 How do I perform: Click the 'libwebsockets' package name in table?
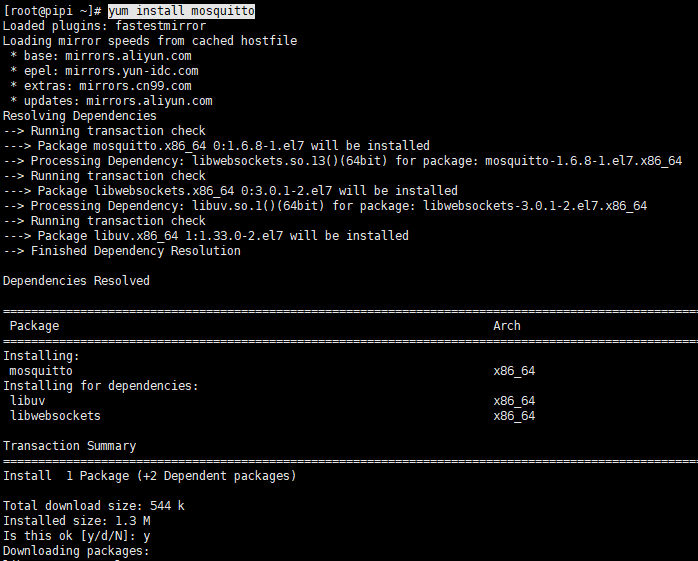[55, 416]
